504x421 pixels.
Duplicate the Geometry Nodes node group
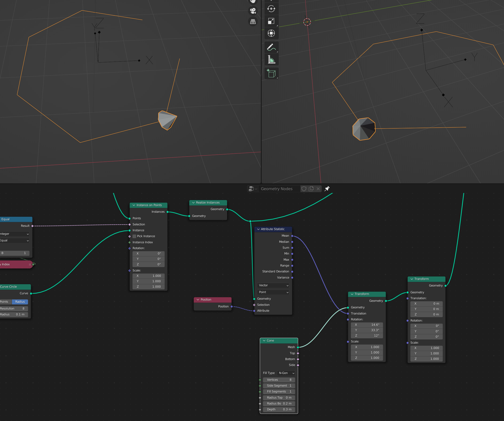click(311, 189)
